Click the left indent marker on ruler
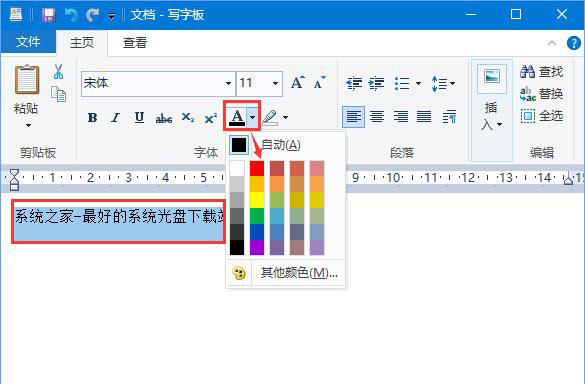Screen dimensions: 585x384 pos(14,179)
